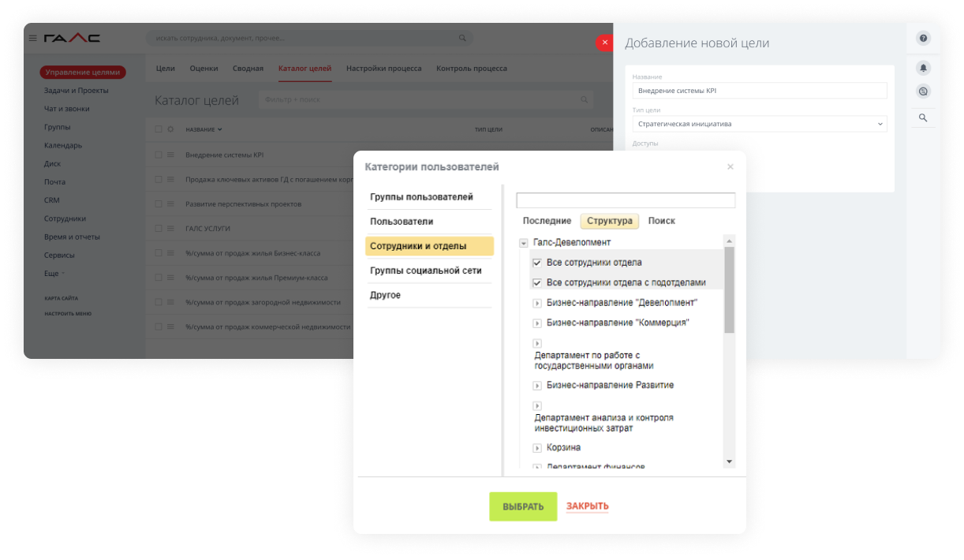Uncheck Все сотрудники отдела checkbox
Screen dimensions: 964x560
click(x=537, y=262)
